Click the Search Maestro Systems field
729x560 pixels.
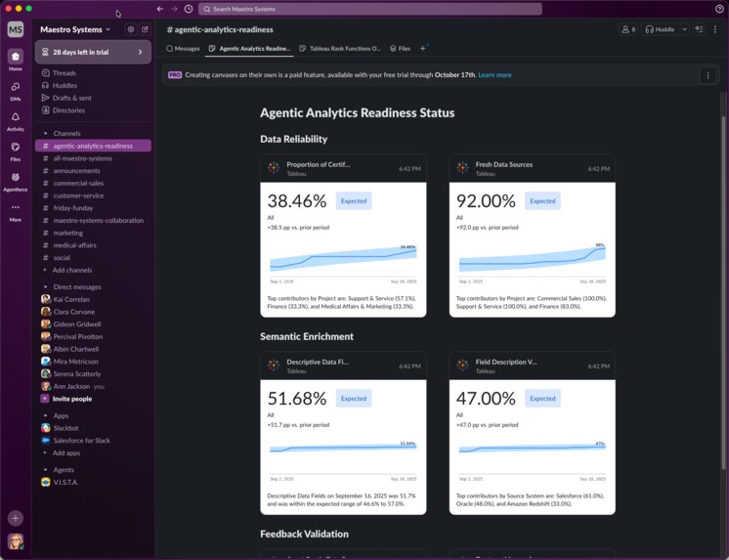click(370, 9)
